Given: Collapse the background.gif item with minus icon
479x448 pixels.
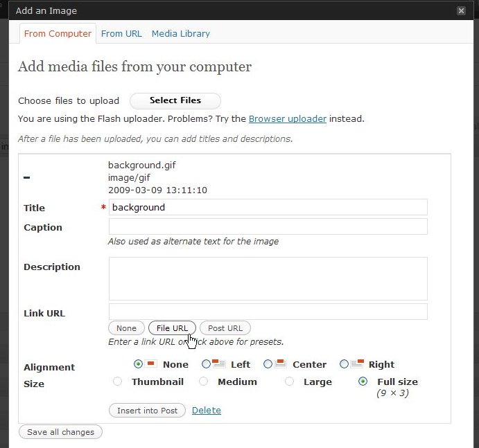Looking at the screenshot, I should coord(26,178).
